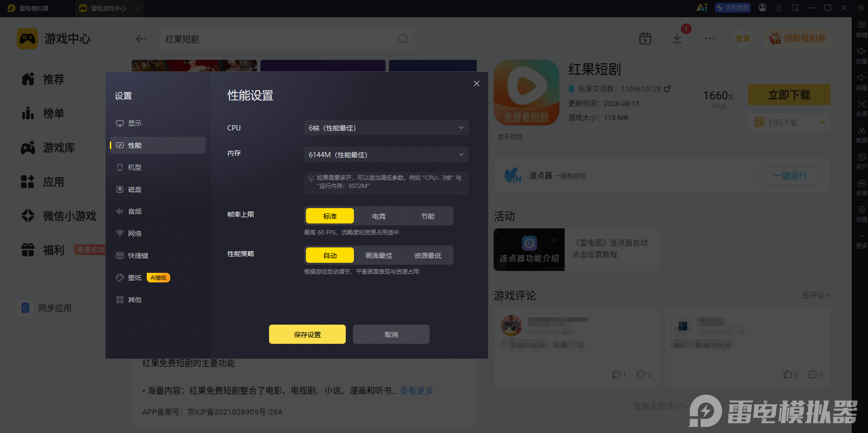Viewport: 868px width, 433px height.
Task: Open 应用 apps in the sidebar
Action: pyautogui.click(x=43, y=182)
